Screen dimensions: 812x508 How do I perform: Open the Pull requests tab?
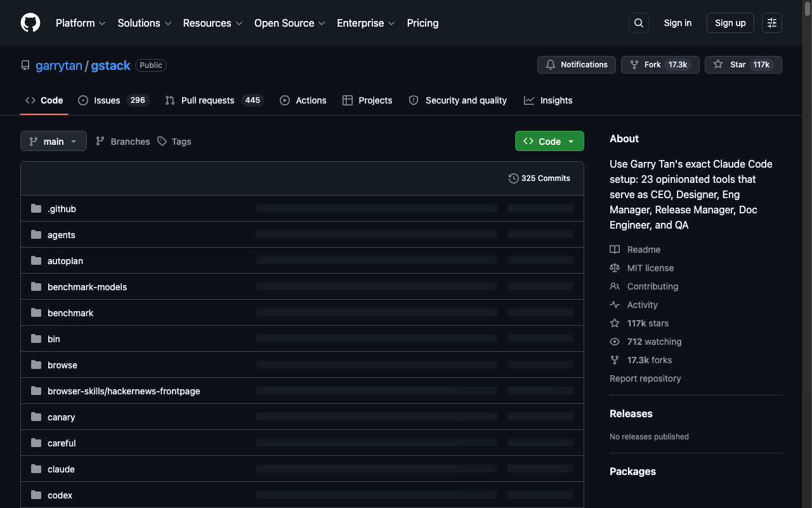[214, 100]
